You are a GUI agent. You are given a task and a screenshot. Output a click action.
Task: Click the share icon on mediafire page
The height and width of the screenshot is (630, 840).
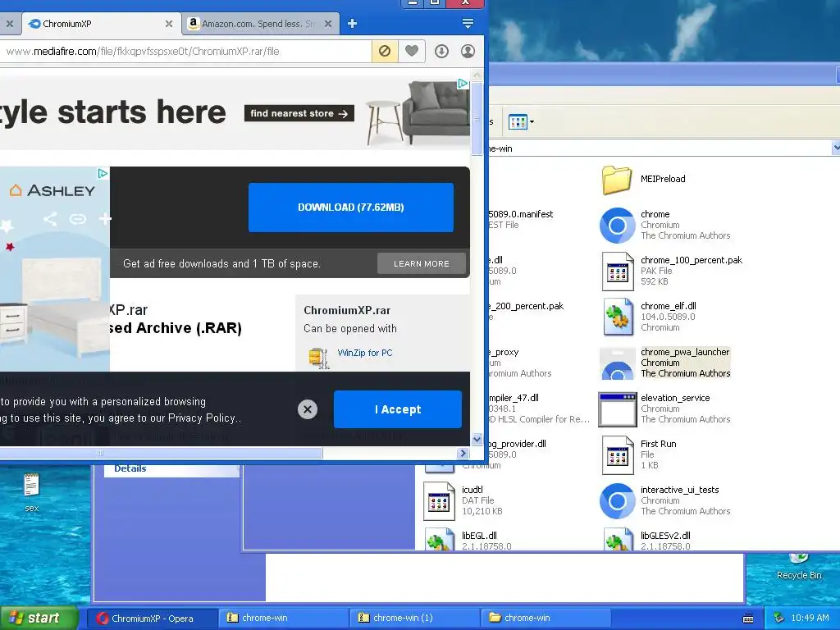(x=50, y=218)
